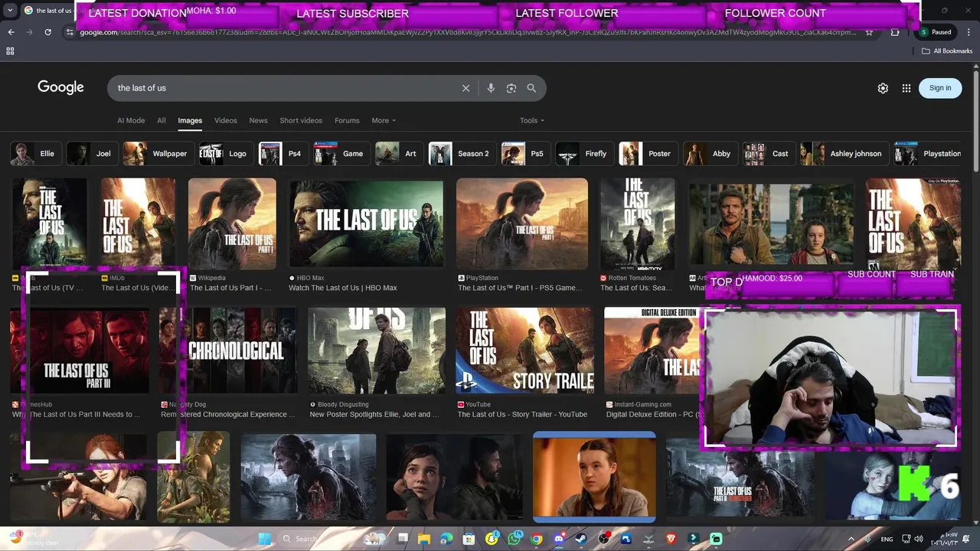Open File Explorer from the taskbar
Image resolution: width=980 pixels, height=551 pixels.
[x=423, y=539]
